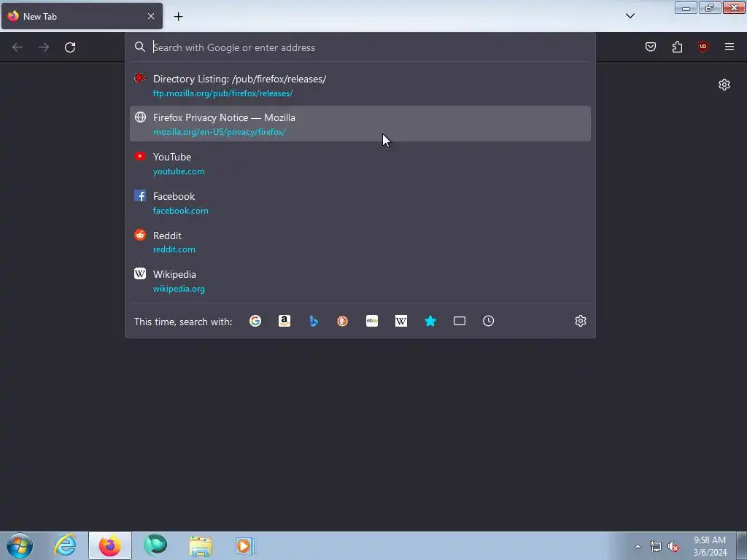
Task: Search this time with DuckDuckGo
Action: tap(343, 321)
